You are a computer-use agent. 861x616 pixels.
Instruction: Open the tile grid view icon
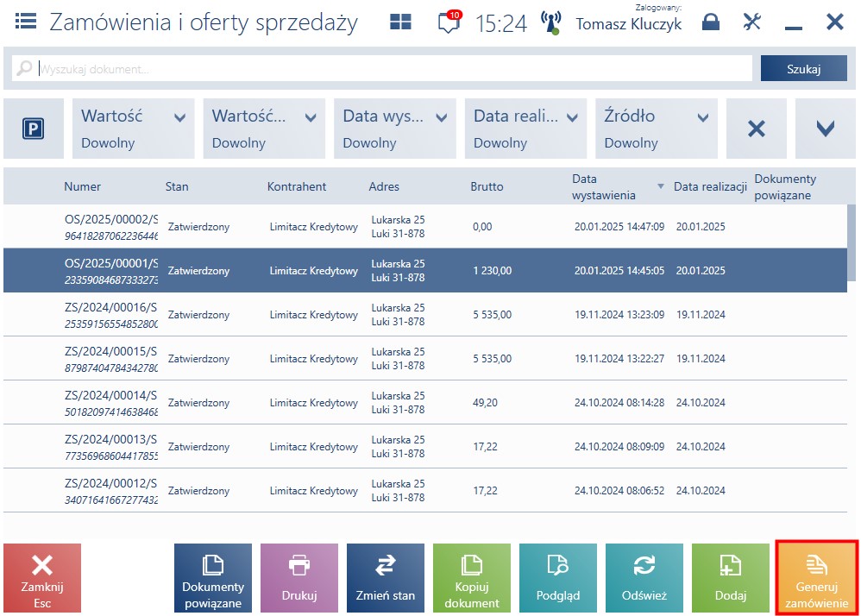click(x=400, y=22)
